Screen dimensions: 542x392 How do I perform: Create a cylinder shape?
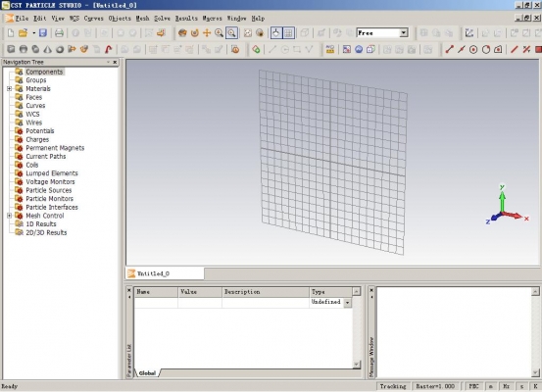[24, 49]
